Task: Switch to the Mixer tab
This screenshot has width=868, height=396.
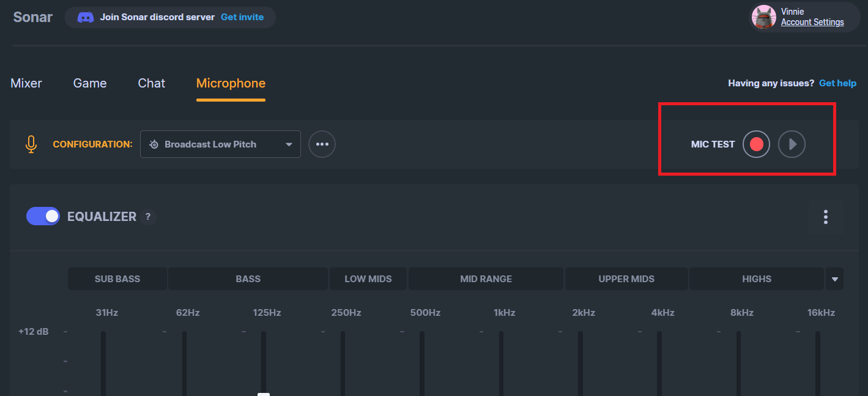Action: tap(26, 83)
